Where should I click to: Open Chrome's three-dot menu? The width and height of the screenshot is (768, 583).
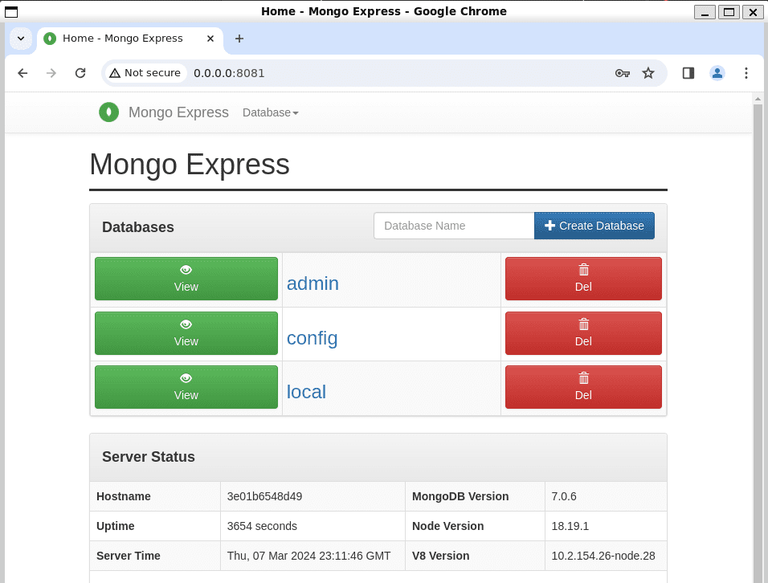tap(746, 73)
